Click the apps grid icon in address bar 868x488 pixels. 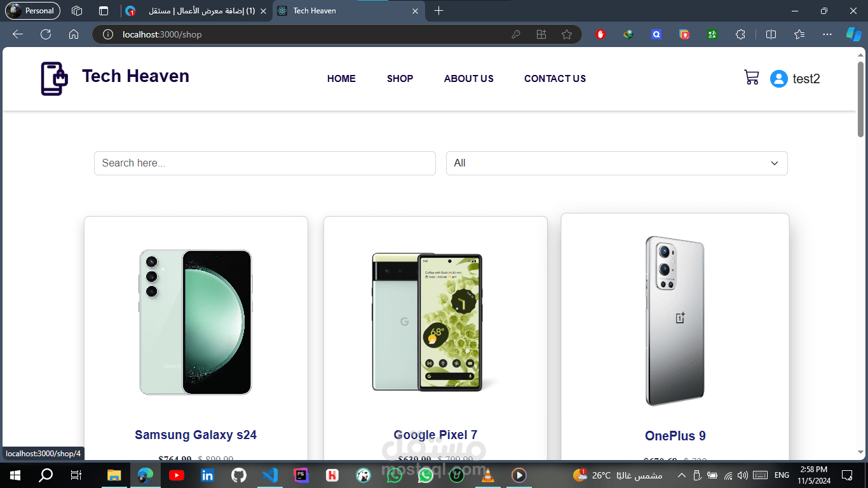pos(541,34)
